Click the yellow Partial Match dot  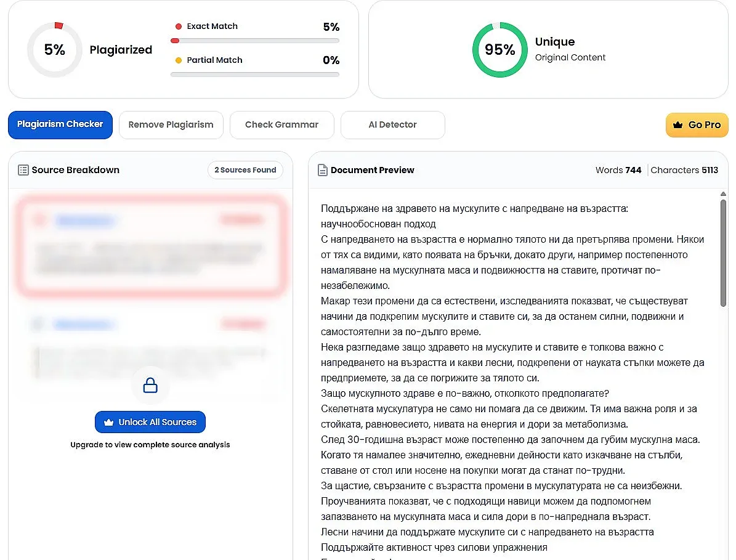point(179,60)
